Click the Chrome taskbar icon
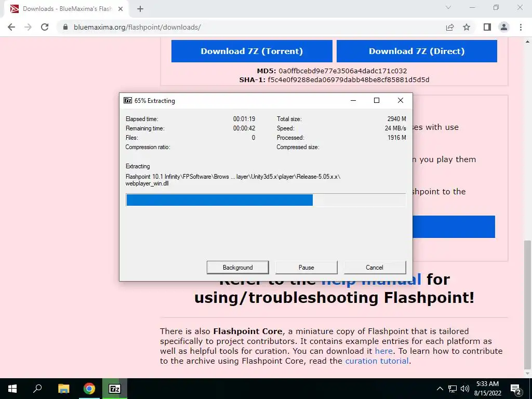This screenshot has width=532, height=399. (89, 389)
